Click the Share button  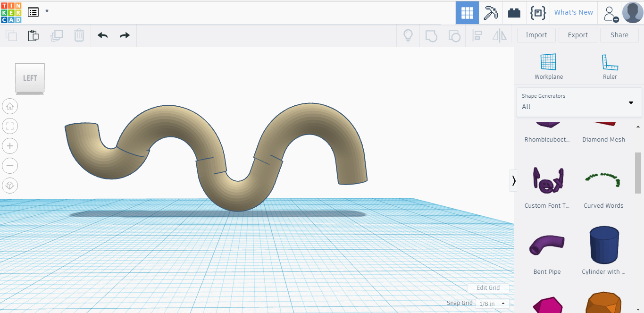619,35
